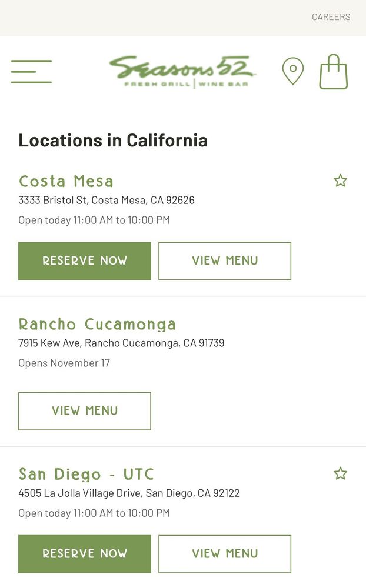Screen dimensions: 366x588
Task: View menu for Costa Mesa
Action: point(225,261)
